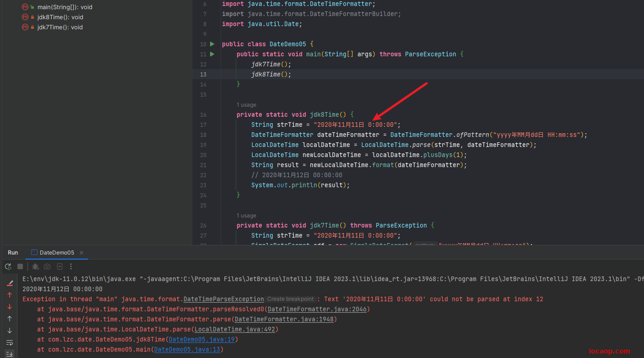Click console output '2020年11月12日 00:00:00'
Viewport: 644px width, 358px height.
point(62,289)
